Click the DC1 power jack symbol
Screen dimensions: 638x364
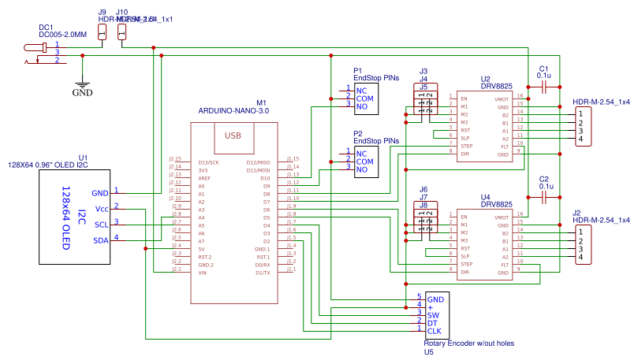(x=45, y=54)
